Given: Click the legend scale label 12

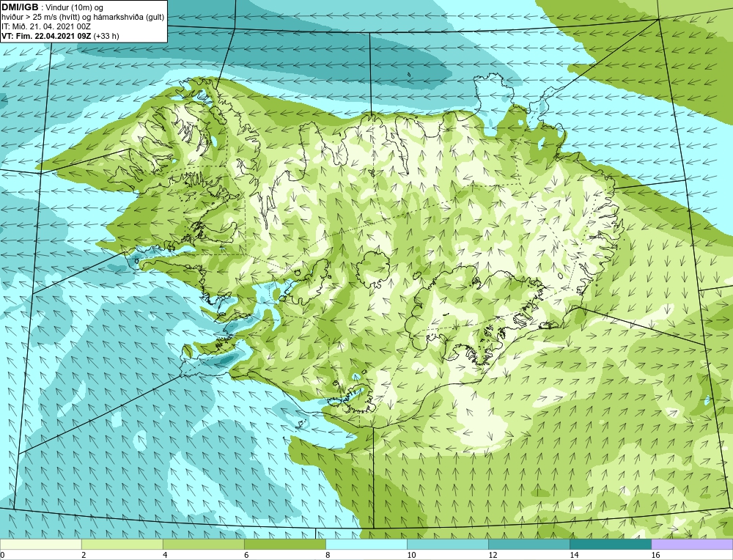Looking at the screenshot, I should [x=493, y=555].
